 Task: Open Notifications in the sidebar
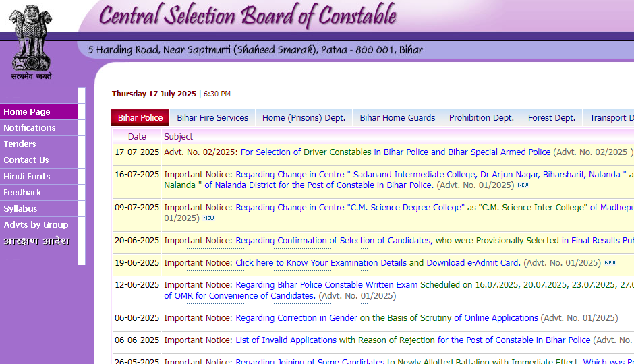(30, 128)
